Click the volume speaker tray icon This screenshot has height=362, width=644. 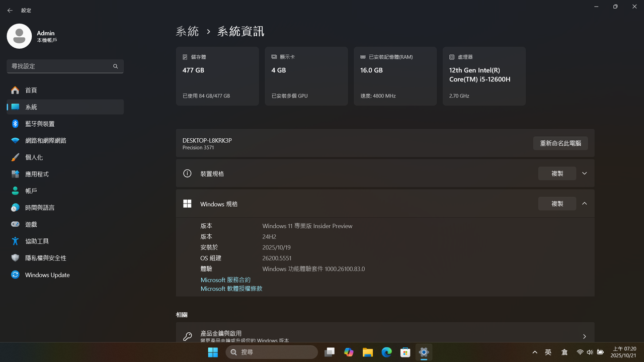pyautogui.click(x=590, y=352)
